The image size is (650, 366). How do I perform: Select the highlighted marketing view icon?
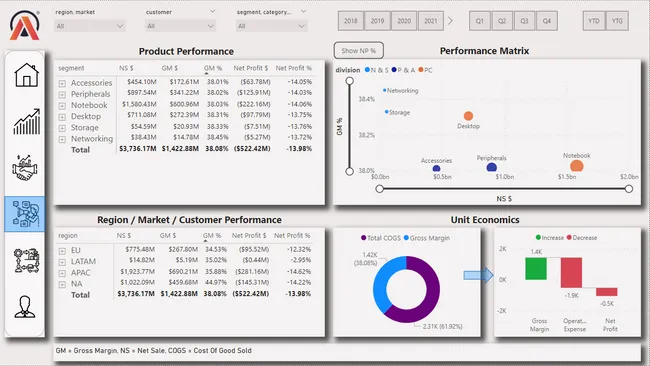click(25, 214)
